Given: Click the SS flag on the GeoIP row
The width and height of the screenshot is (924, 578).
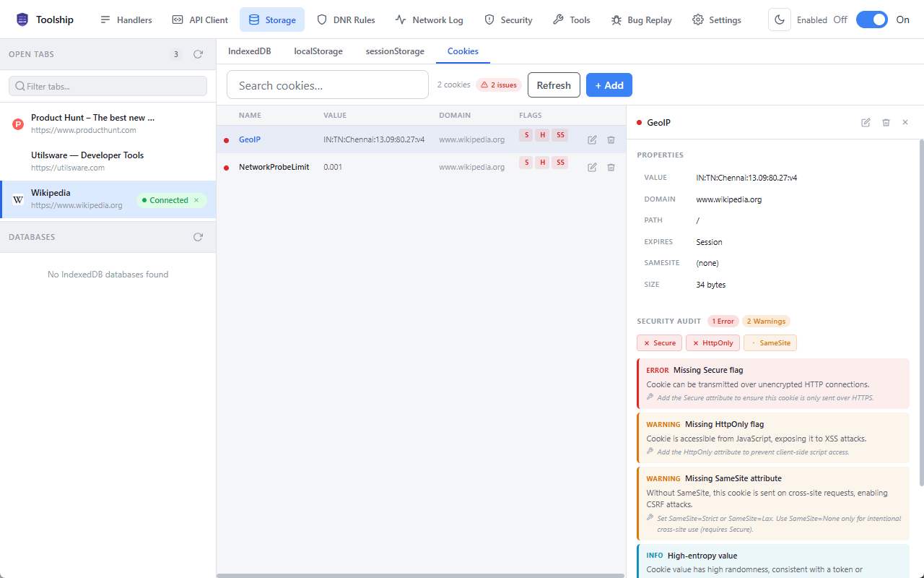Looking at the screenshot, I should click(x=560, y=135).
